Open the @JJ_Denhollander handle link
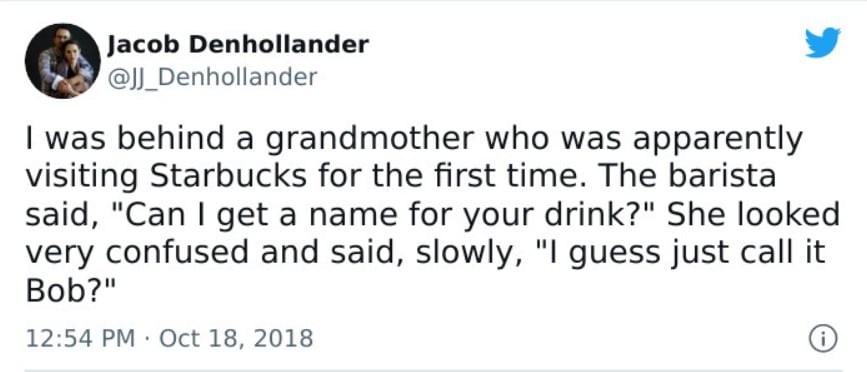 click(x=212, y=77)
